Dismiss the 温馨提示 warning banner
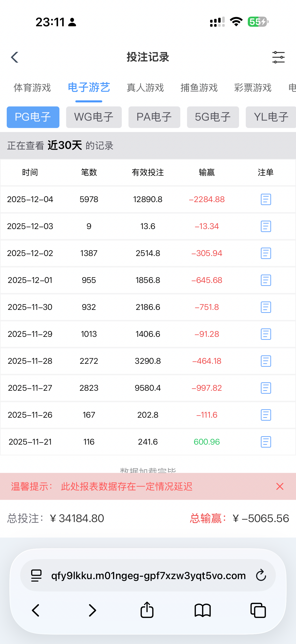This screenshot has width=296, height=644. (280, 487)
